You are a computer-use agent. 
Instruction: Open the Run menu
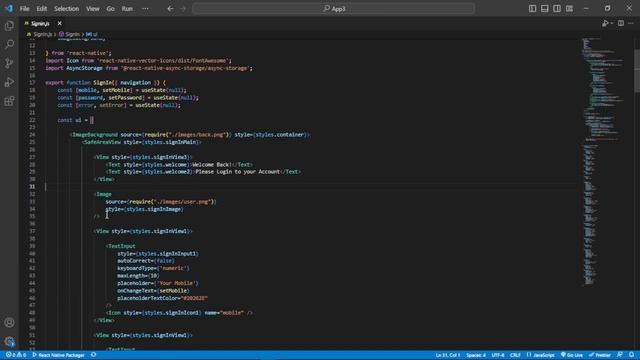click(x=127, y=9)
